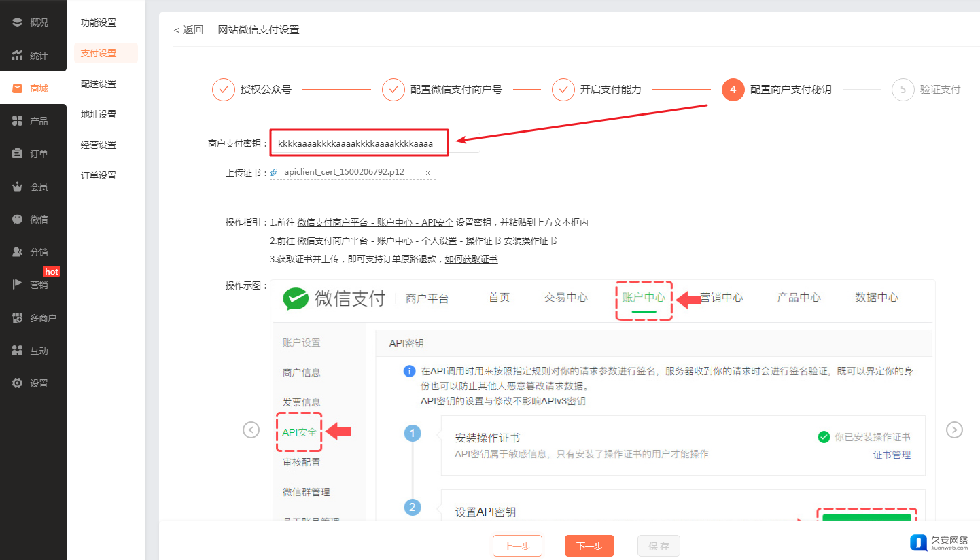Click the 配置商户支付秘钥 step label
980x560 pixels.
[x=790, y=90]
